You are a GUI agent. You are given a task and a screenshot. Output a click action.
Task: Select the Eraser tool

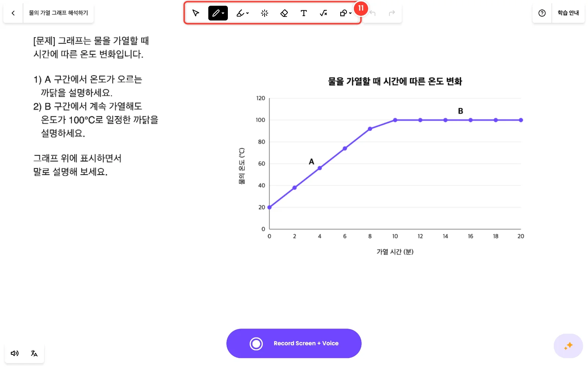[284, 13]
